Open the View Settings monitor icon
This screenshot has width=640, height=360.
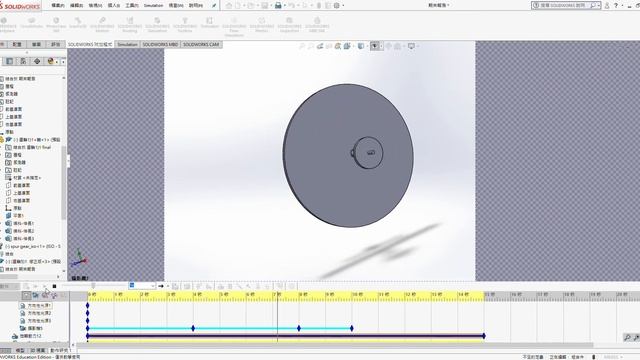411,46
